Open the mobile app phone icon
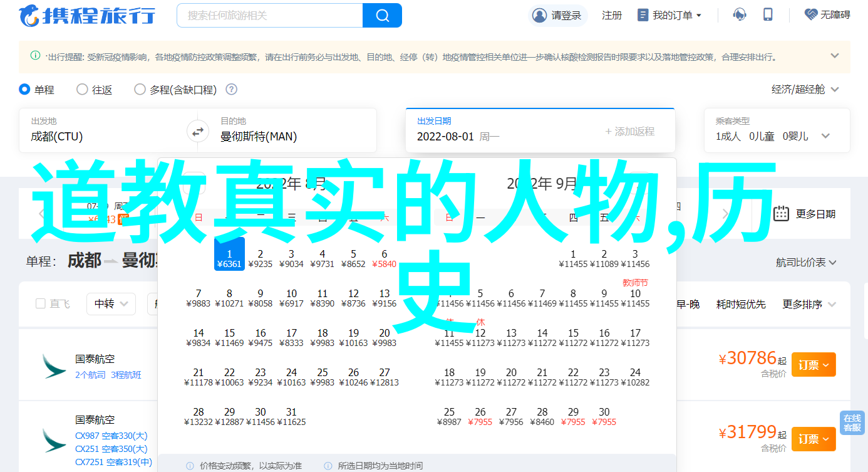This screenshot has height=472, width=868. [x=768, y=15]
